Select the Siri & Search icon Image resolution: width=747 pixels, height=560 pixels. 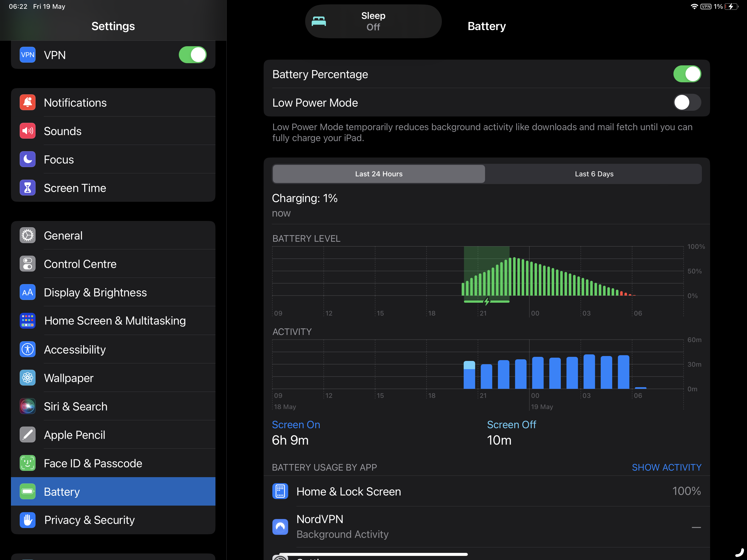27,406
